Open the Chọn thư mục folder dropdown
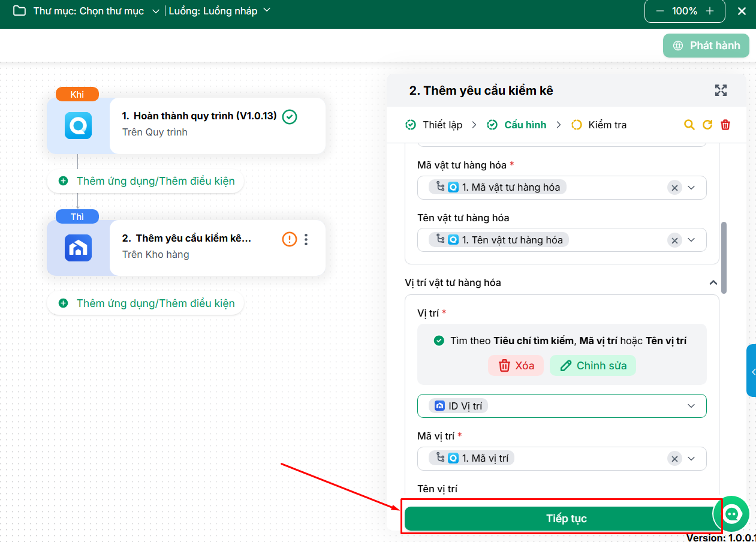756x542 pixels. pyautogui.click(x=97, y=11)
